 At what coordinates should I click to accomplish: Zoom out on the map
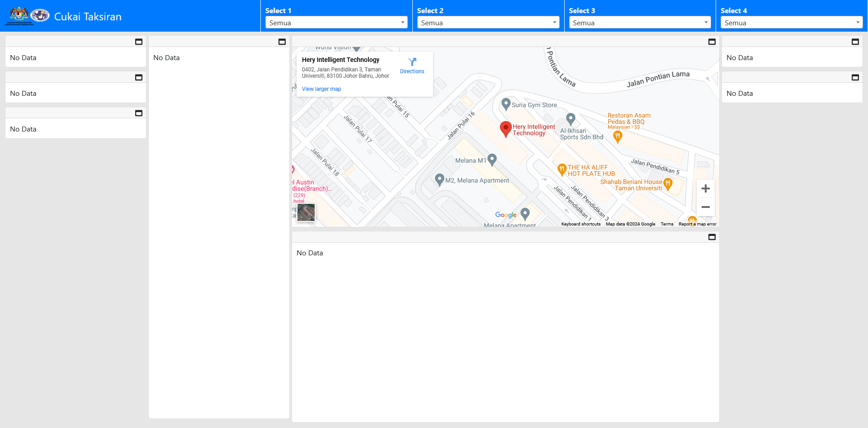click(x=705, y=207)
